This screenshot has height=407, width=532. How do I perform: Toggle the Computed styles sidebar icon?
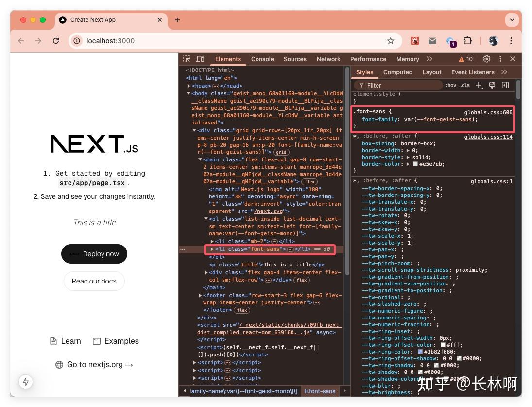(505, 85)
